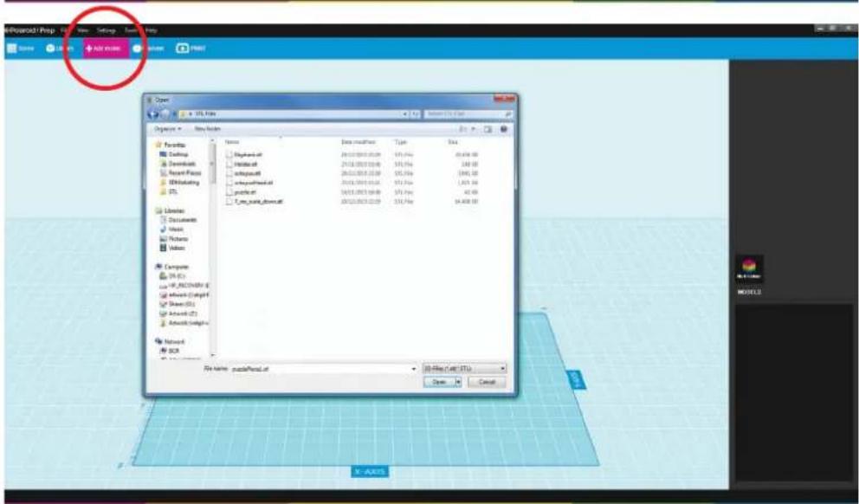Click the change view icon
859x504 pixels.
tap(463, 129)
